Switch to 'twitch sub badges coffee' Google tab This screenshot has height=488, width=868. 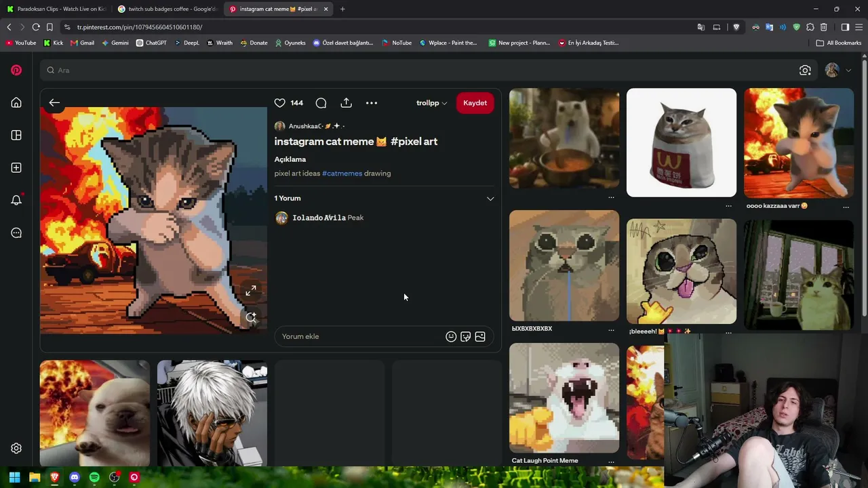pos(167,9)
